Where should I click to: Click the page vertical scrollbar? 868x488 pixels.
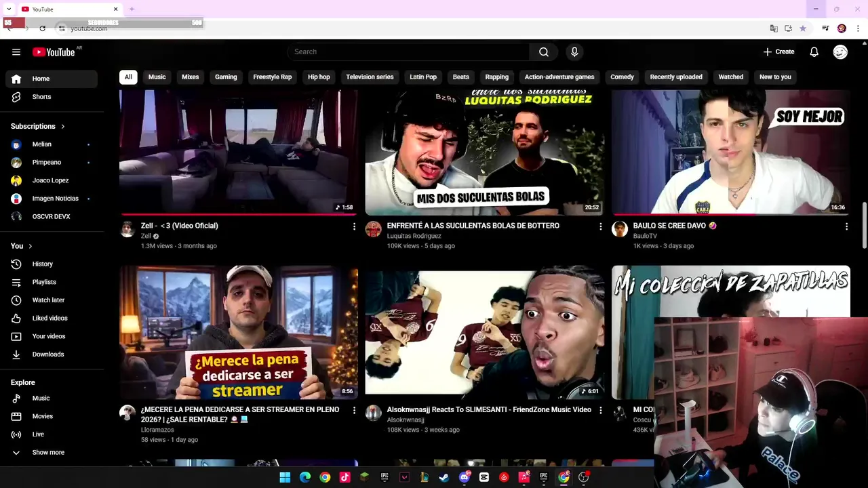point(864,226)
